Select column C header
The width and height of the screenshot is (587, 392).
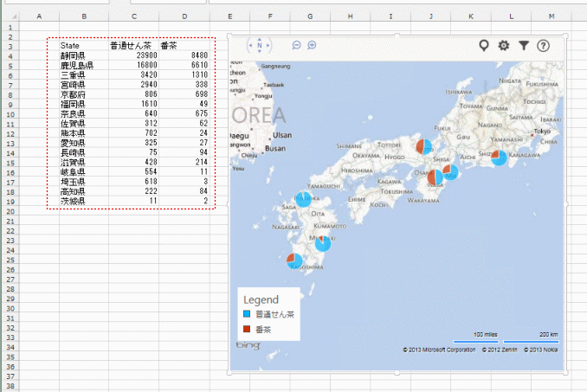133,16
